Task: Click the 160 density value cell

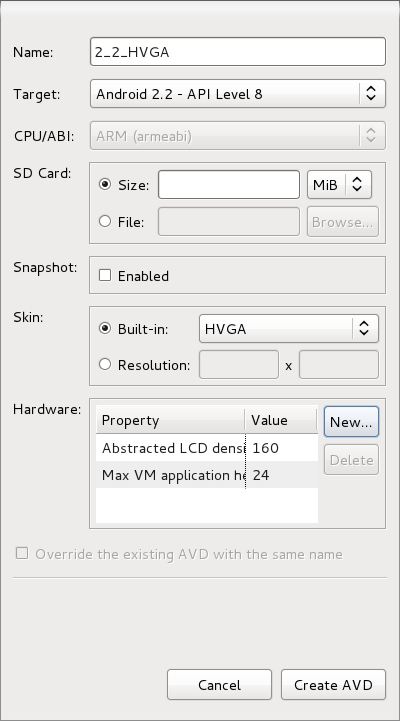Action: click(x=282, y=448)
